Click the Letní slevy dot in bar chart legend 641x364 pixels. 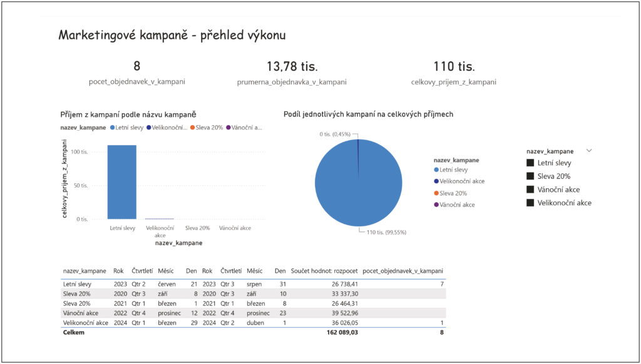(112, 128)
